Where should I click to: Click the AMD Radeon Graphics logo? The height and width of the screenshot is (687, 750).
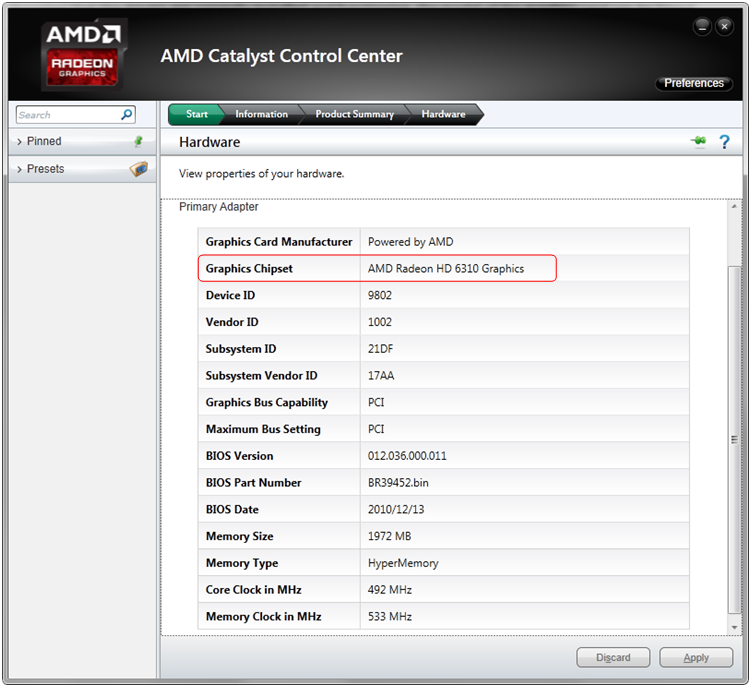(x=83, y=55)
